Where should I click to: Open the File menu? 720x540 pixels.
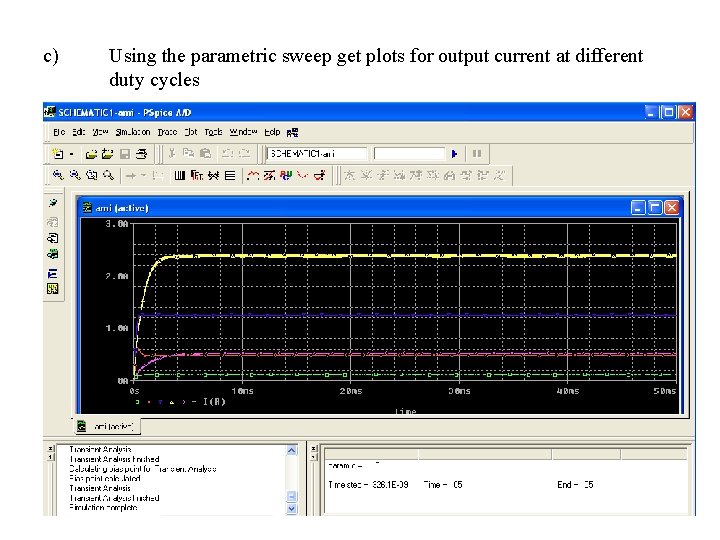tap(59, 132)
